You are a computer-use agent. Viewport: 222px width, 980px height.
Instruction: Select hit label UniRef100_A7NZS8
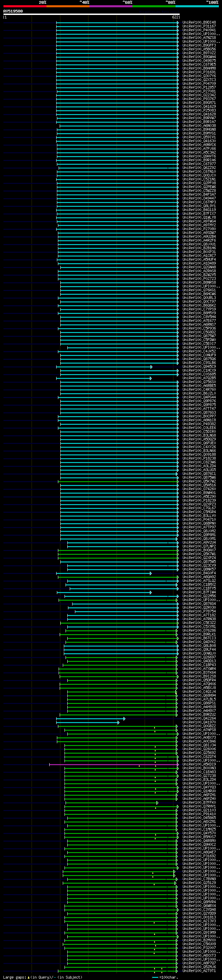pos(199,38)
